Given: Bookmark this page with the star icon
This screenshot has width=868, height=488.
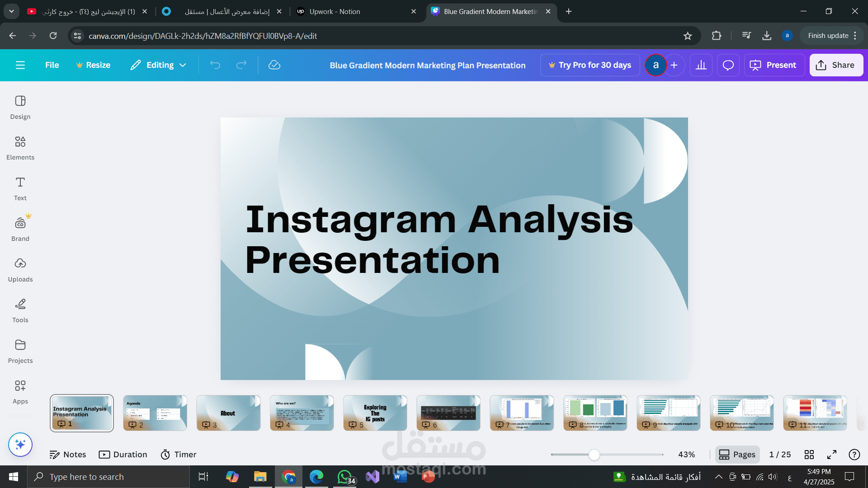Looking at the screenshot, I should [688, 36].
